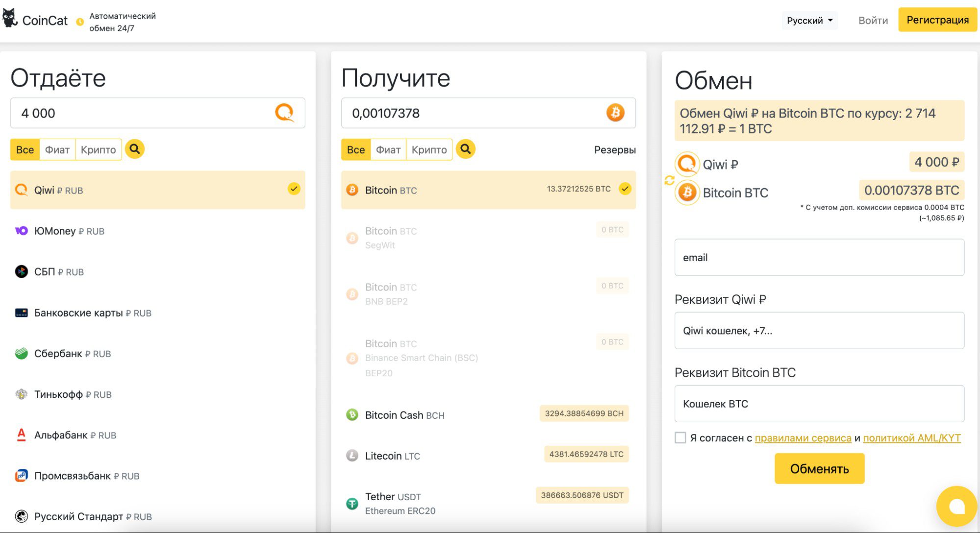This screenshot has width=980, height=533.
Task: Select ЮMoney ₽ RUB payment option
Action: (157, 230)
